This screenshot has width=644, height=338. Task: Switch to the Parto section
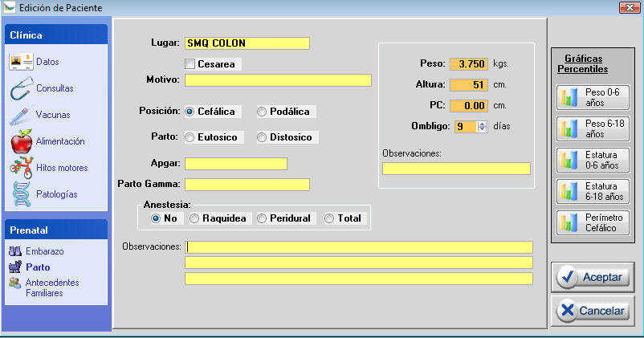[38, 267]
